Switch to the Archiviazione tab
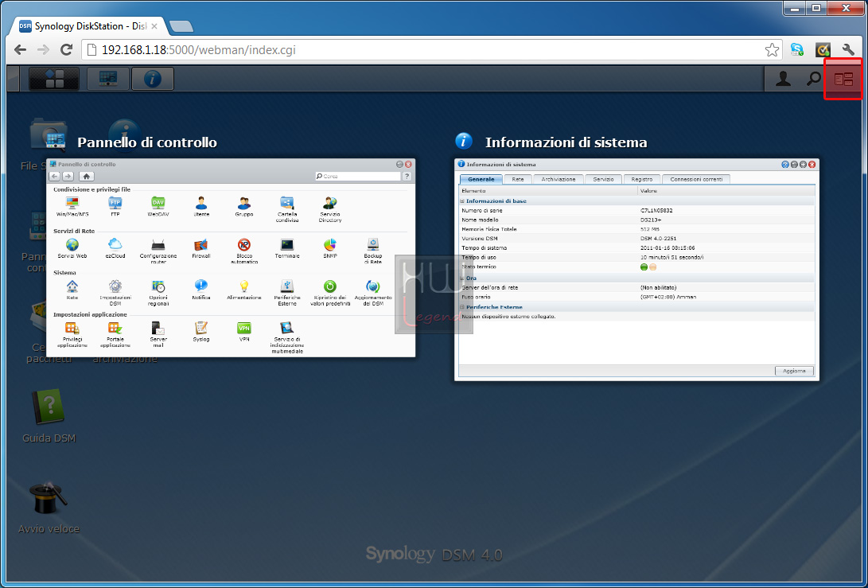This screenshot has width=868, height=588. click(559, 179)
